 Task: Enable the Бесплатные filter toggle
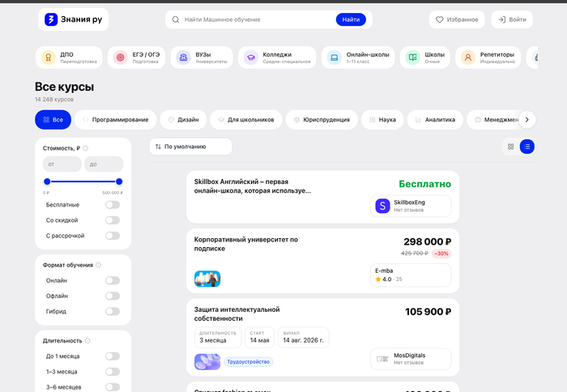click(113, 205)
